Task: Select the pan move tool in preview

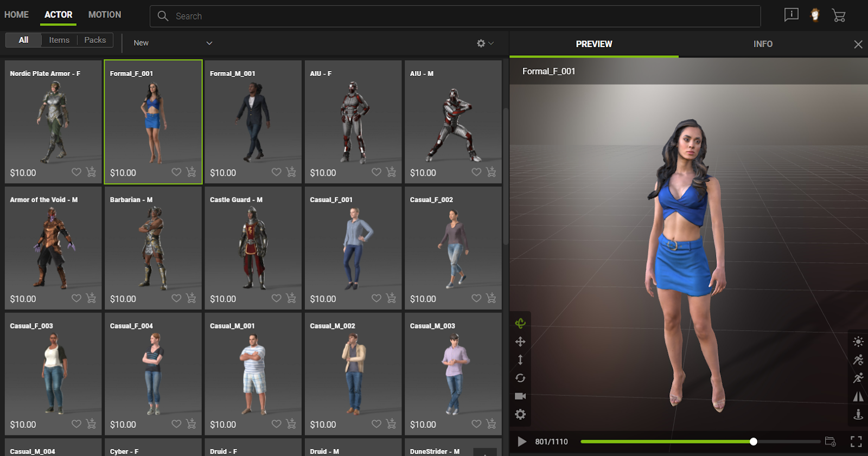Action: tap(520, 342)
